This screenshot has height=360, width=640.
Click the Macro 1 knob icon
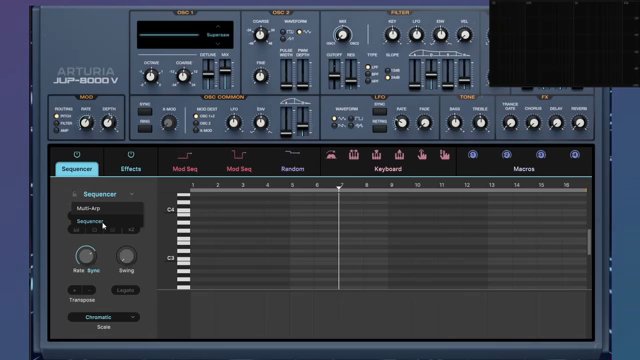473,155
